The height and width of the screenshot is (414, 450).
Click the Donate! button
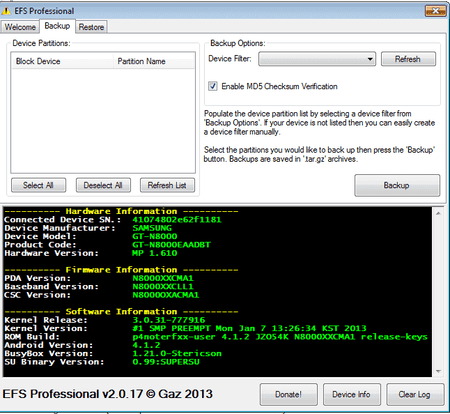[x=288, y=394]
